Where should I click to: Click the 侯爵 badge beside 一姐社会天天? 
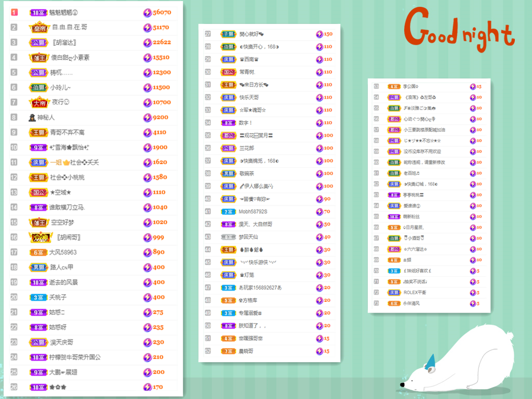pyautogui.click(x=38, y=163)
